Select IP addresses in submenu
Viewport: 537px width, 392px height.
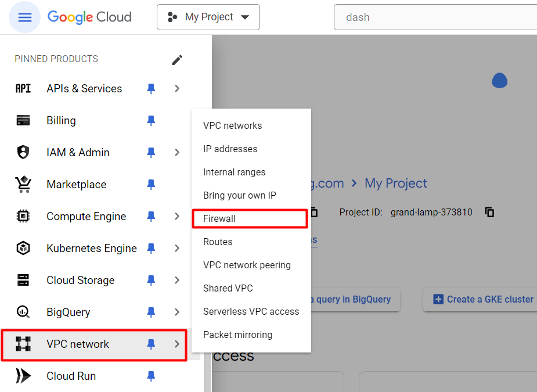coord(251,149)
